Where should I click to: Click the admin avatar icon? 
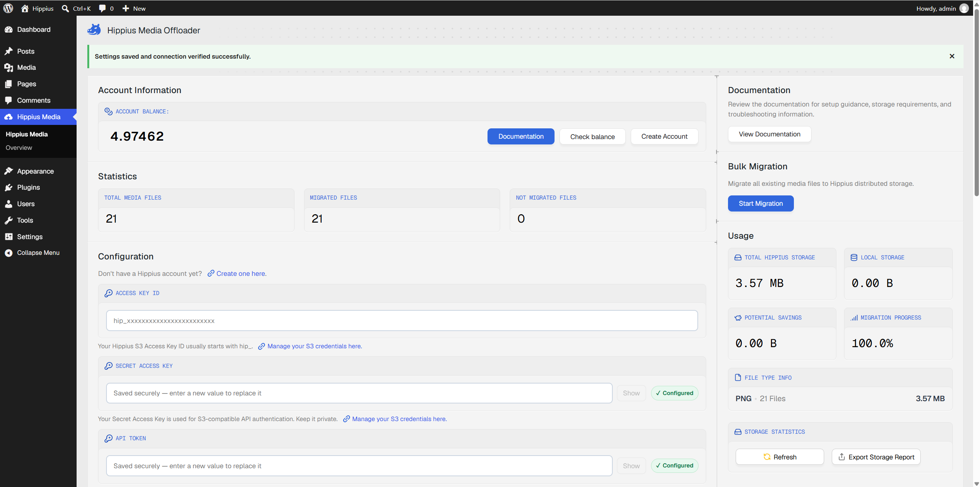pyautogui.click(x=964, y=8)
